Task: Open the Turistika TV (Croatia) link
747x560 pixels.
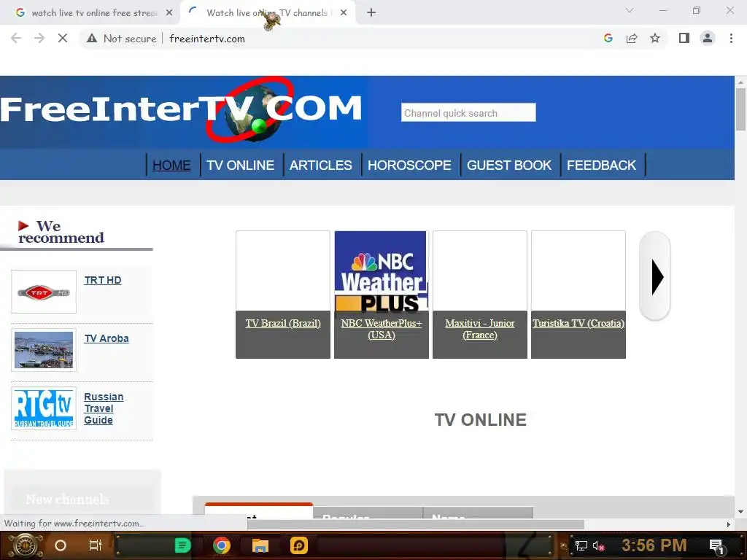Action: coord(578,323)
